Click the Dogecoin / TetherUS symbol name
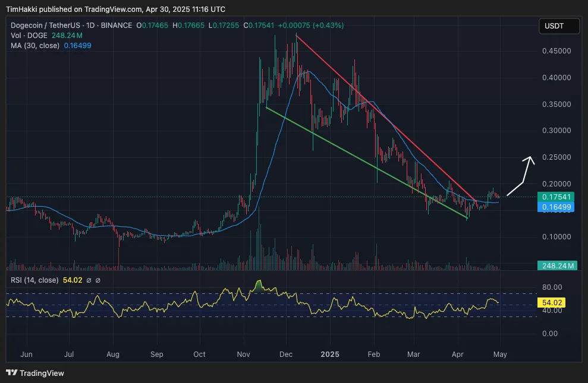Viewport: 588px width, 383px height. coord(45,26)
